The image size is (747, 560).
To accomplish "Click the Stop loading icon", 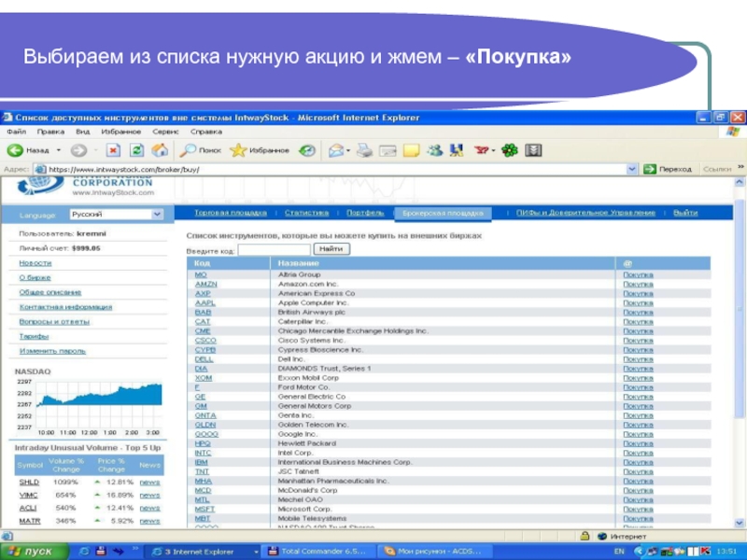I will 113,149.
